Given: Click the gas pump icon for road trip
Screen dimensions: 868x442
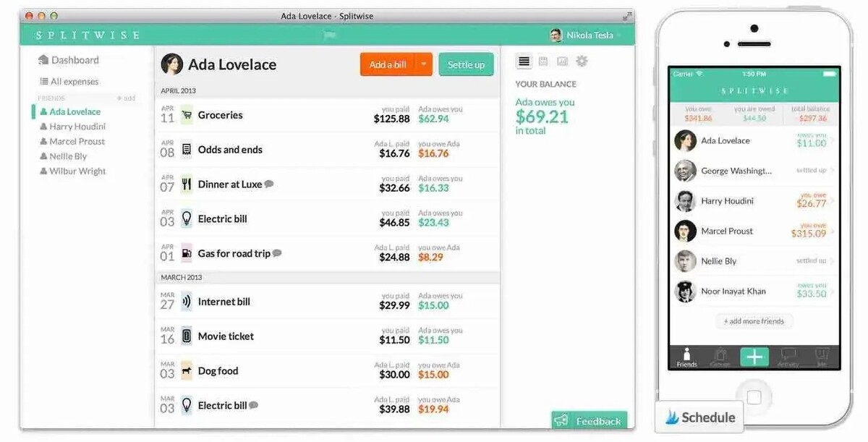Looking at the screenshot, I should click(187, 254).
